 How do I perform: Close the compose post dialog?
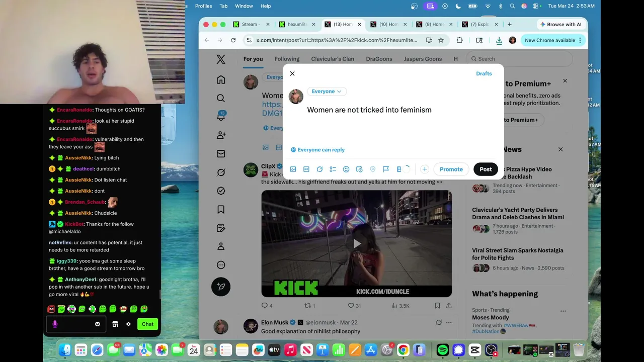click(x=292, y=73)
